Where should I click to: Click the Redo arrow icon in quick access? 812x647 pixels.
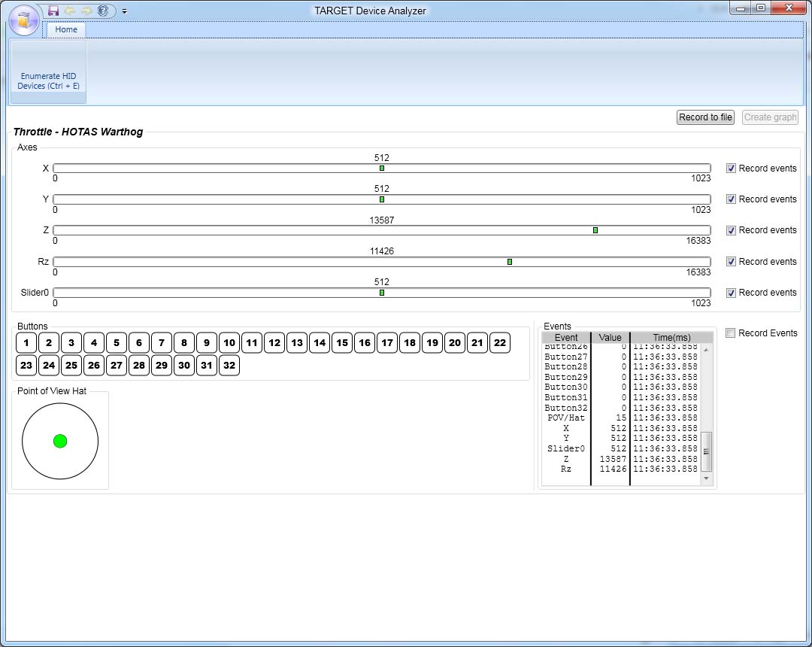point(86,11)
